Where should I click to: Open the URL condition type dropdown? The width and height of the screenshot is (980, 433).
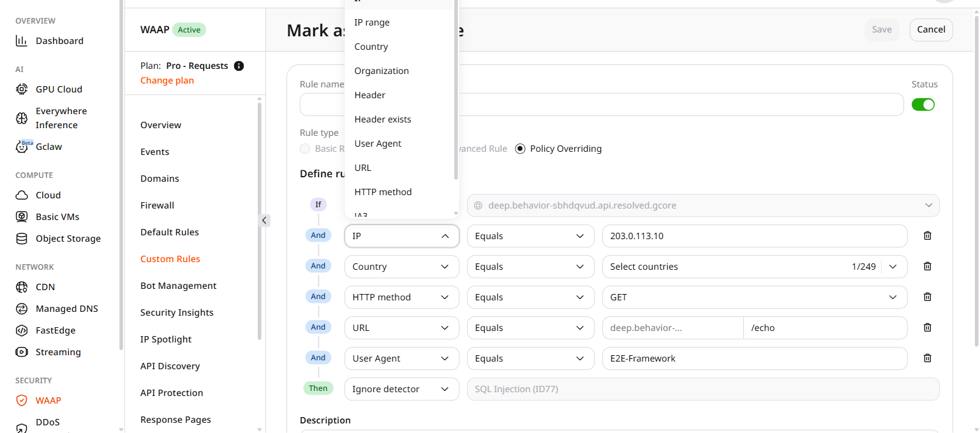click(402, 328)
